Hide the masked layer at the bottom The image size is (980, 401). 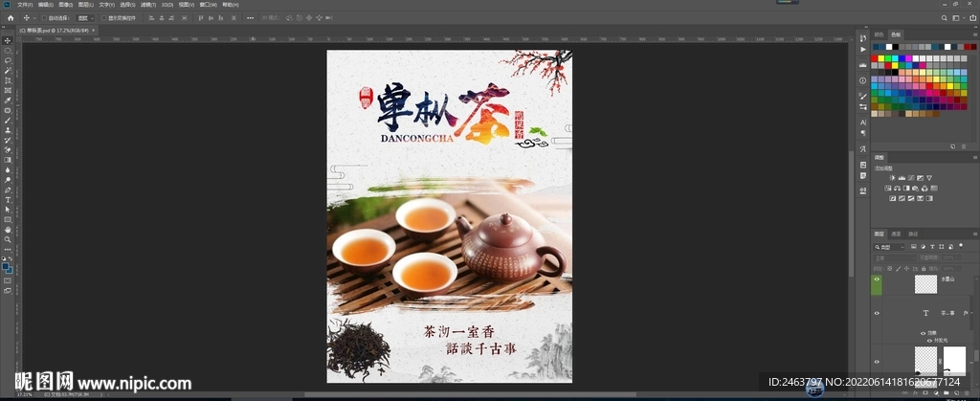point(877,362)
